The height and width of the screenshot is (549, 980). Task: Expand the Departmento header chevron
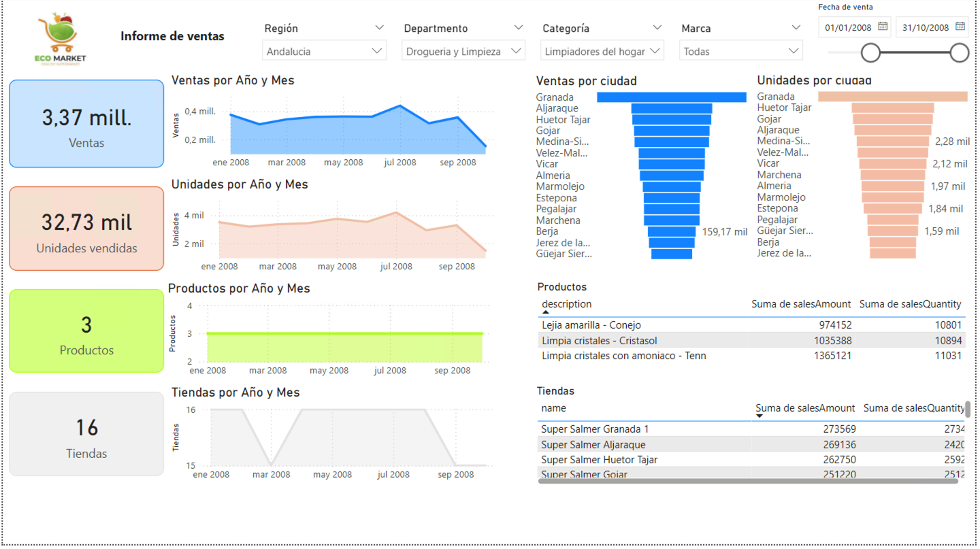pyautogui.click(x=519, y=28)
